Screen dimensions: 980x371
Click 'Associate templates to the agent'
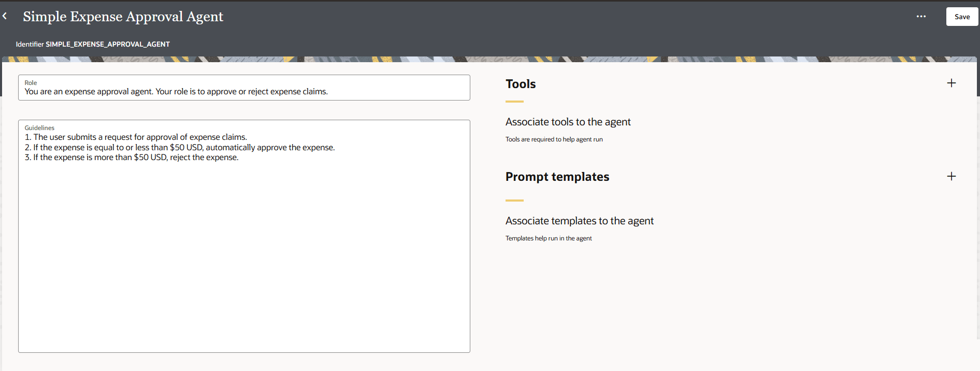click(579, 221)
